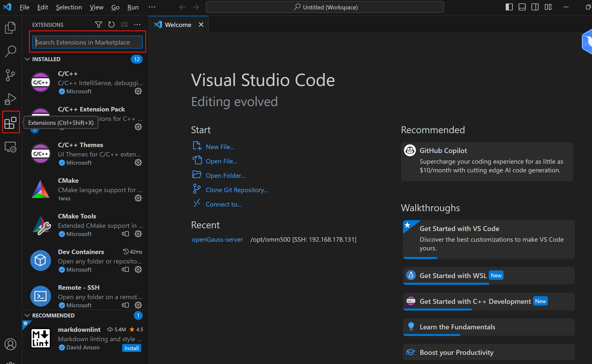Open the Source Control view
The height and width of the screenshot is (364, 592).
10,75
